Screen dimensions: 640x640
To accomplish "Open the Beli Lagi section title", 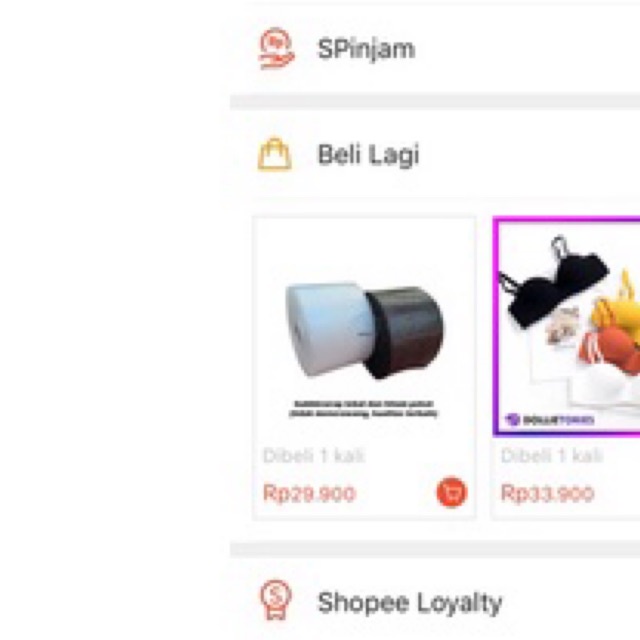I will [368, 155].
